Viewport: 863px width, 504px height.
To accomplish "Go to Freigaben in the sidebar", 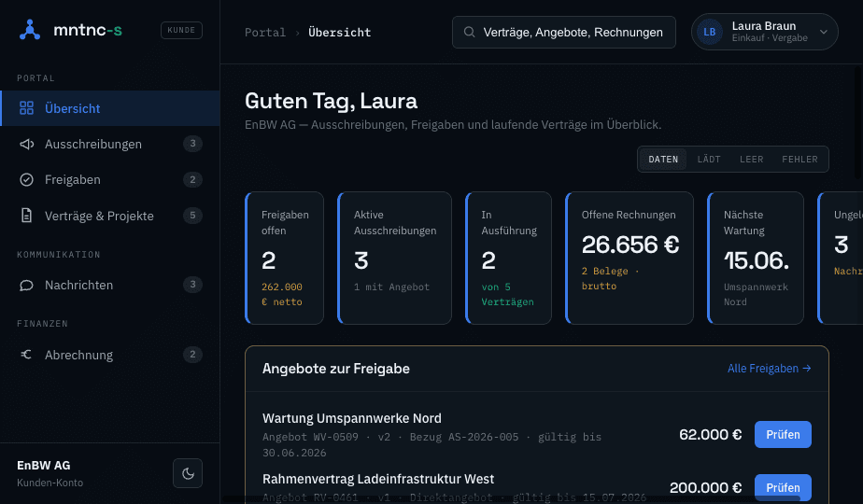I will click(110, 179).
